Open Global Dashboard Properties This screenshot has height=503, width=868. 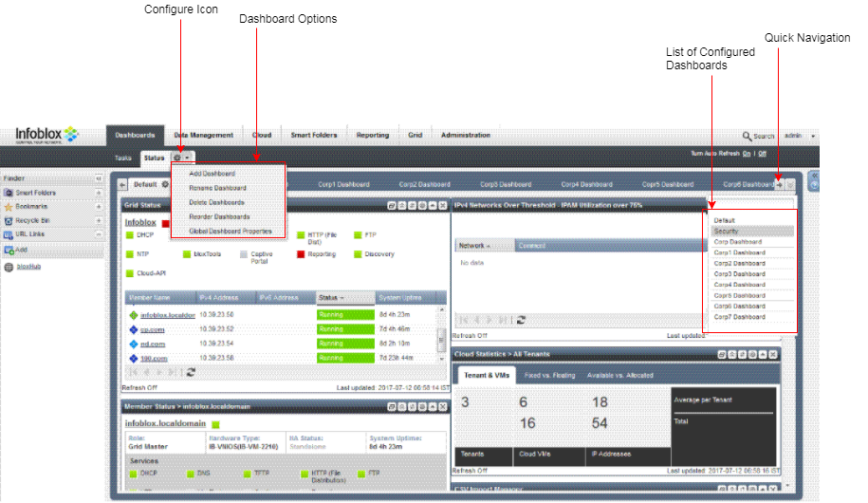231,231
